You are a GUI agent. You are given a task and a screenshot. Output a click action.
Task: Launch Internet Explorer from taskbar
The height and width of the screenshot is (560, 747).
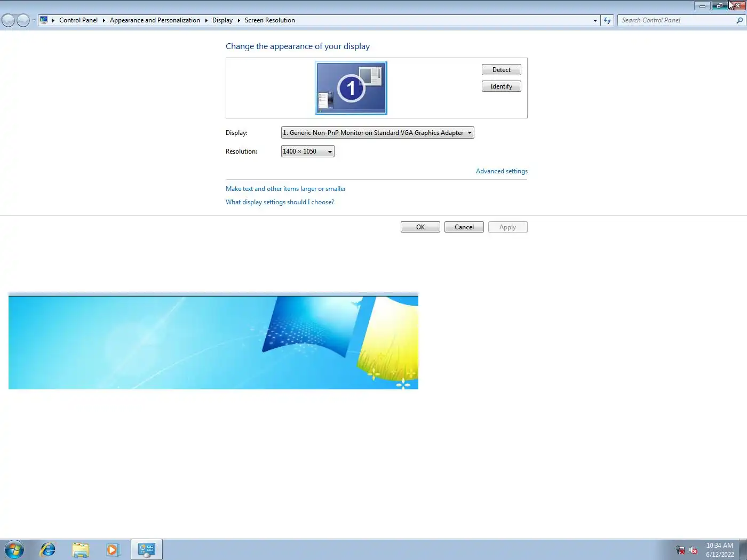tap(47, 549)
